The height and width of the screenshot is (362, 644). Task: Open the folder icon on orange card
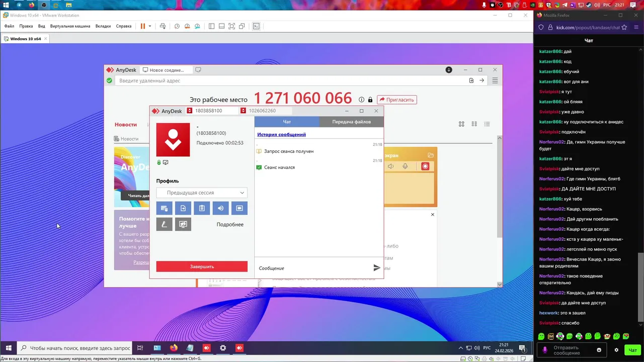point(431,155)
